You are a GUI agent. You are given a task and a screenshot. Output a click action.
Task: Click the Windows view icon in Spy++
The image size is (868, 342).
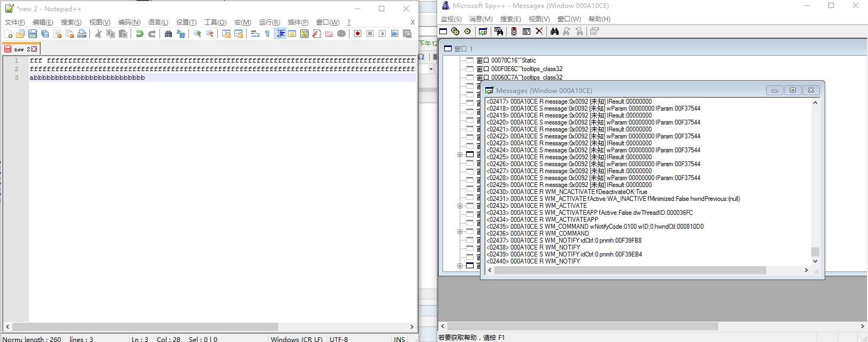coord(444,32)
